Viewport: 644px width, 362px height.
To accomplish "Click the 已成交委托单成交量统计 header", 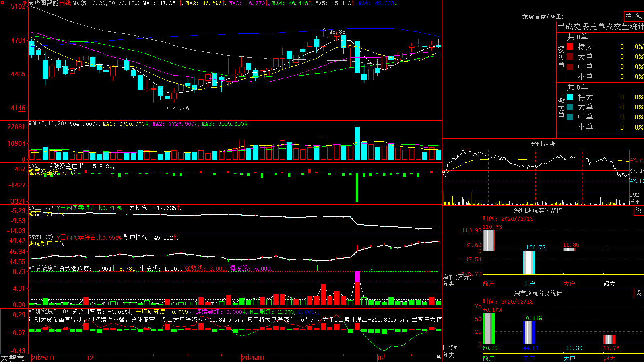I will pyautogui.click(x=601, y=27).
